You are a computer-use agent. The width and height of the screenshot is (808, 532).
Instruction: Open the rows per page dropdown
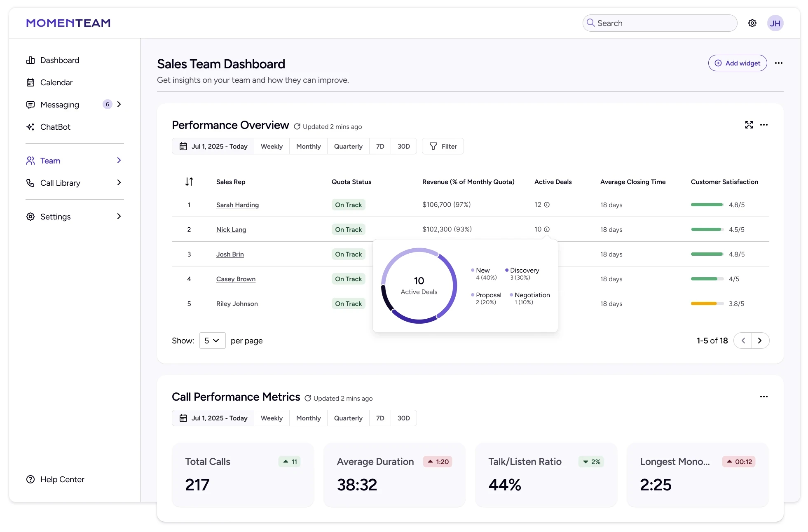[212, 341]
